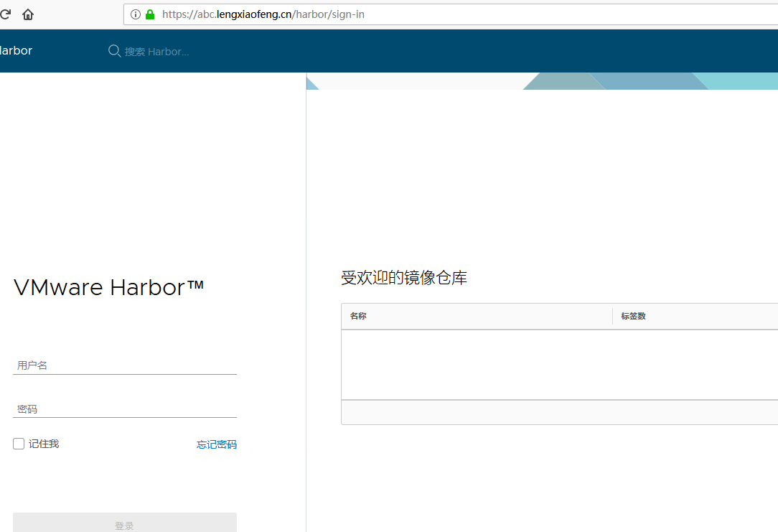
Task: Open the Harbor logo link in header
Action: pyautogui.click(x=16, y=51)
